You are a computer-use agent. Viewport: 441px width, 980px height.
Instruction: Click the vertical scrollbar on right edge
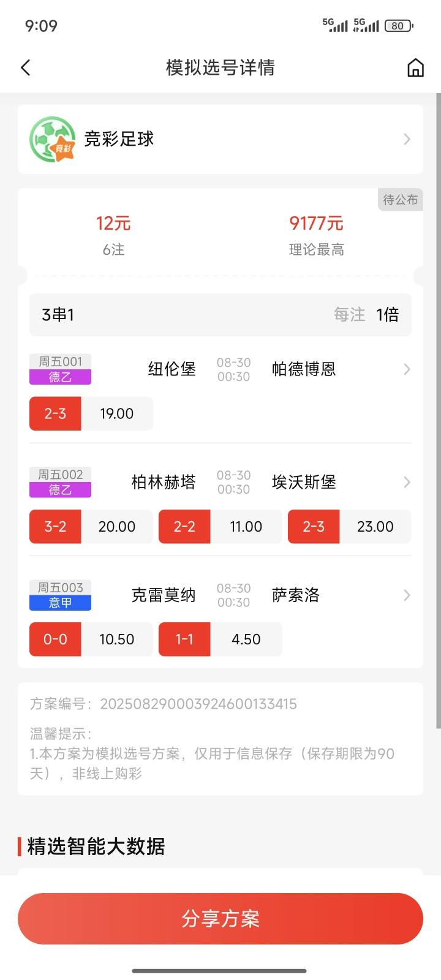coord(438,410)
